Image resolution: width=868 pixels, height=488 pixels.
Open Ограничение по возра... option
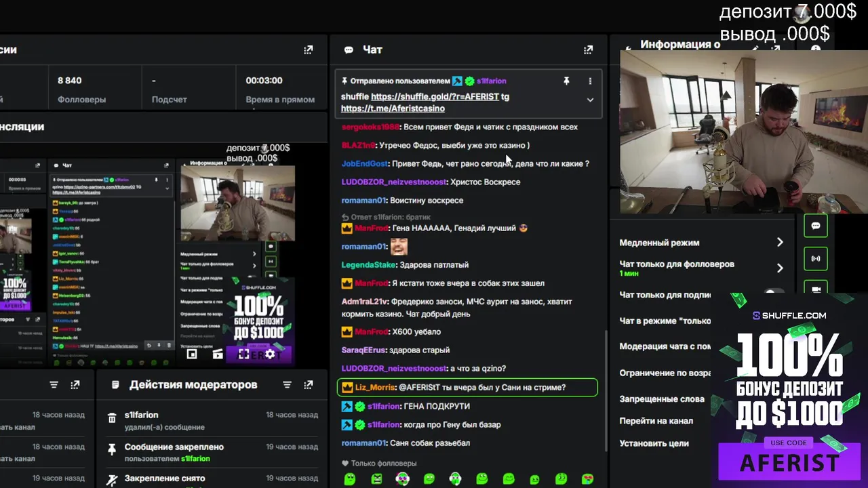click(x=665, y=373)
